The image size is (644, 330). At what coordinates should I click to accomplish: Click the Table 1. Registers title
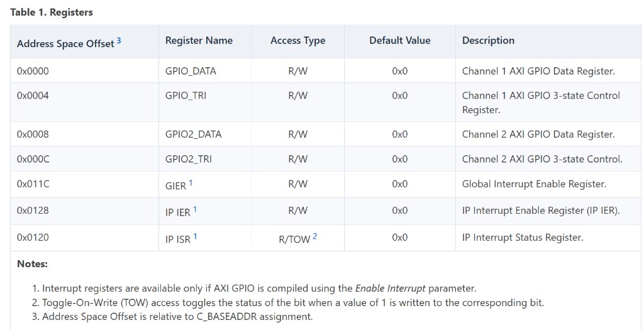(52, 13)
